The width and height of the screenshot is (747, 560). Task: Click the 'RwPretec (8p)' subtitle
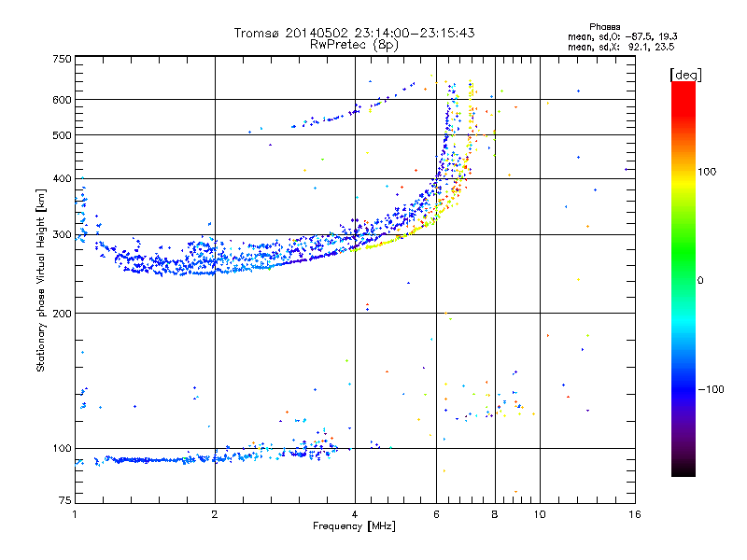(354, 45)
